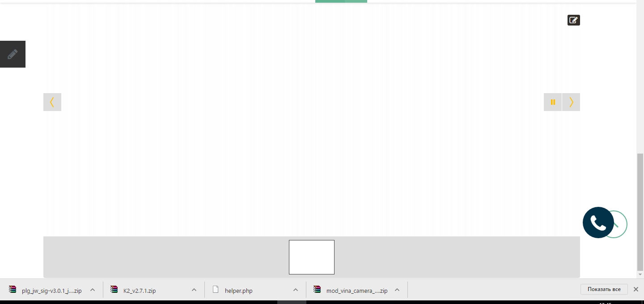This screenshot has height=304, width=644.
Task: Expand download options for plg_jw_sig zip
Action: [x=93, y=290]
